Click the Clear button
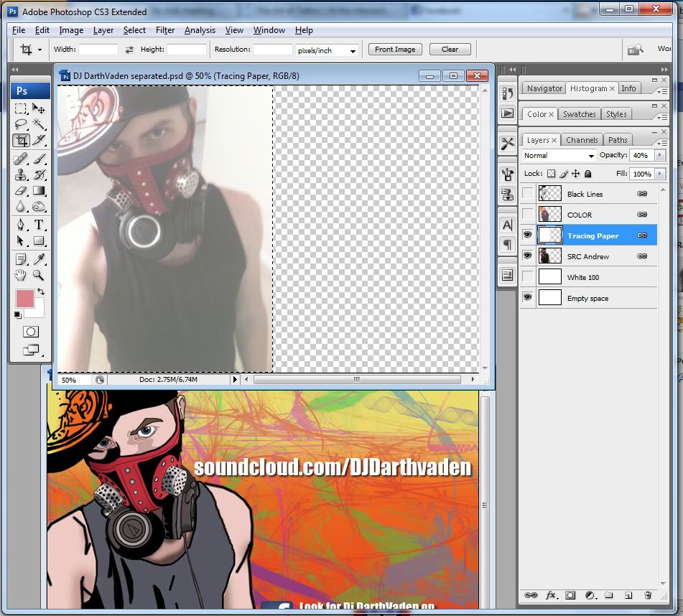This screenshot has height=616, width=683. click(450, 50)
